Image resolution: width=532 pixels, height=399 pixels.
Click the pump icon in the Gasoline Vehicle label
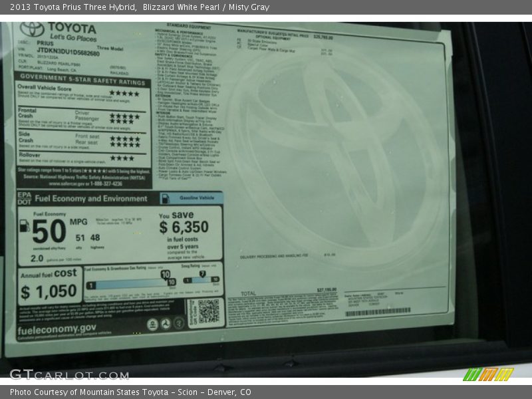tap(165, 198)
